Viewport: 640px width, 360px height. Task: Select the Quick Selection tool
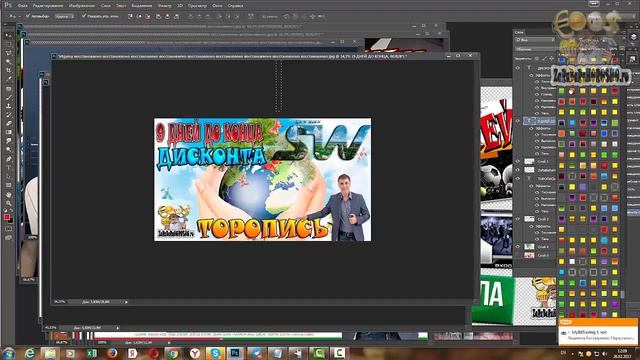click(9, 62)
